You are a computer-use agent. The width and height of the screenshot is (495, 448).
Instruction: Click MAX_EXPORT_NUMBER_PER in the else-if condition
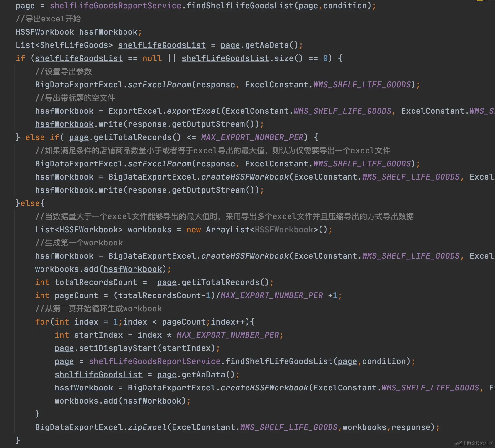tap(252, 137)
